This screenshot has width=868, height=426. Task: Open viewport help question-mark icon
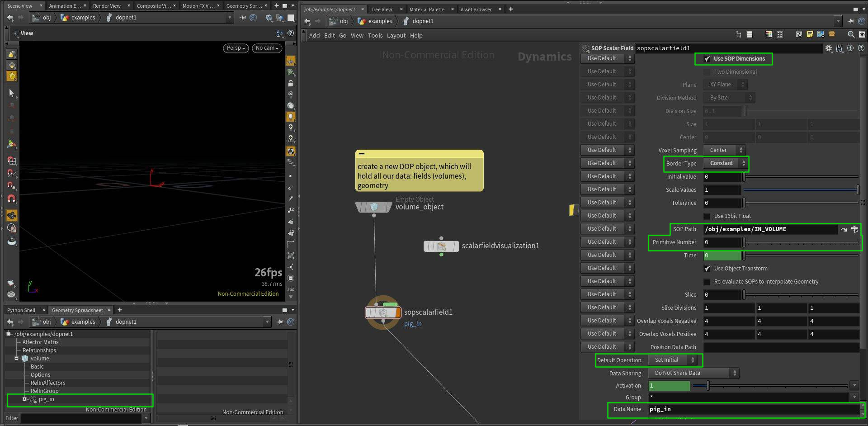pyautogui.click(x=291, y=33)
